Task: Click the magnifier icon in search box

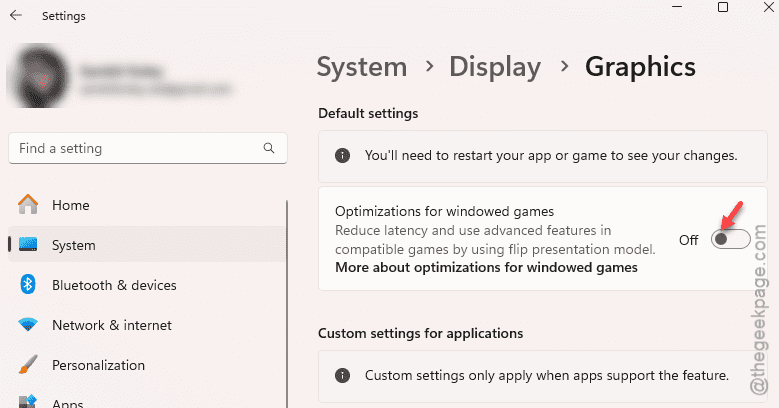Action: (x=269, y=148)
